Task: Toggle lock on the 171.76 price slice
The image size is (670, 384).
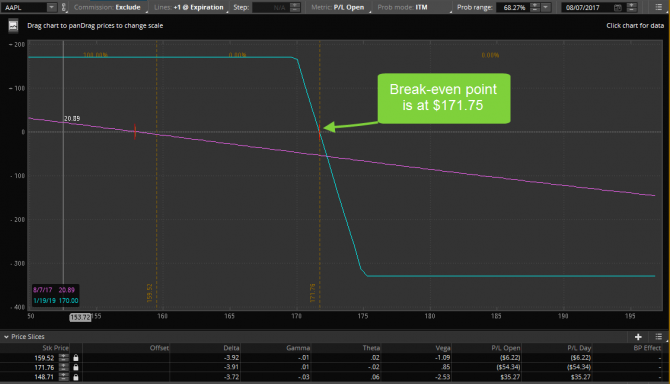Action: pos(76,367)
